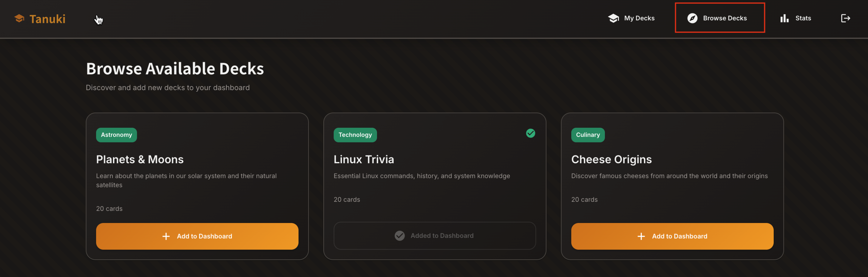Click the Linux Trivia deck title
Viewport: 868px width, 277px height.
pos(364,159)
